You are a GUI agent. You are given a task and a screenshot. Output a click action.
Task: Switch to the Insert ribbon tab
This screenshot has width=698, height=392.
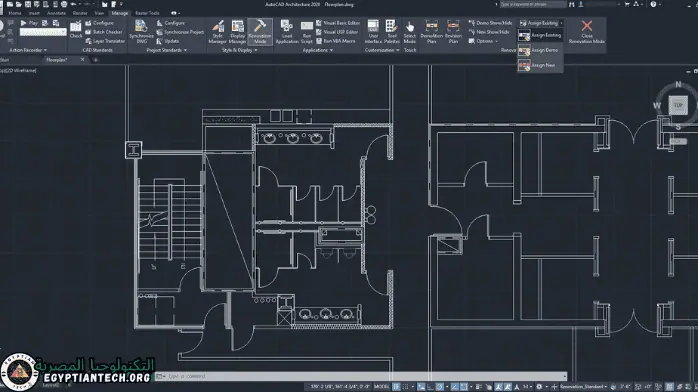tap(34, 13)
